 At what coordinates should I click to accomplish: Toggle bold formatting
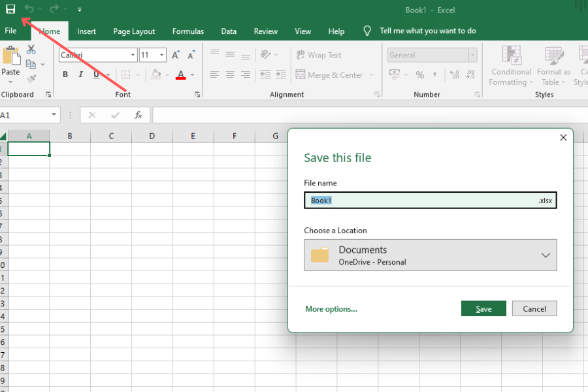(x=65, y=74)
